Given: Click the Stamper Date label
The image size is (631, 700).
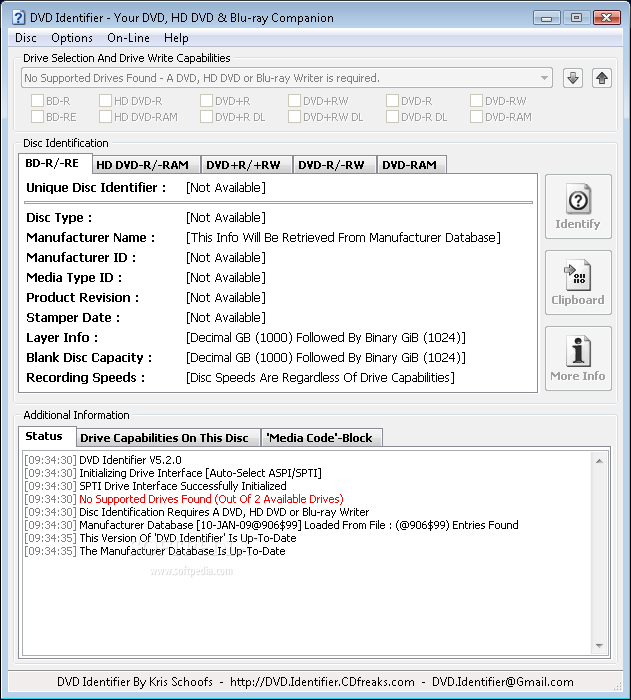Looking at the screenshot, I should [73, 318].
